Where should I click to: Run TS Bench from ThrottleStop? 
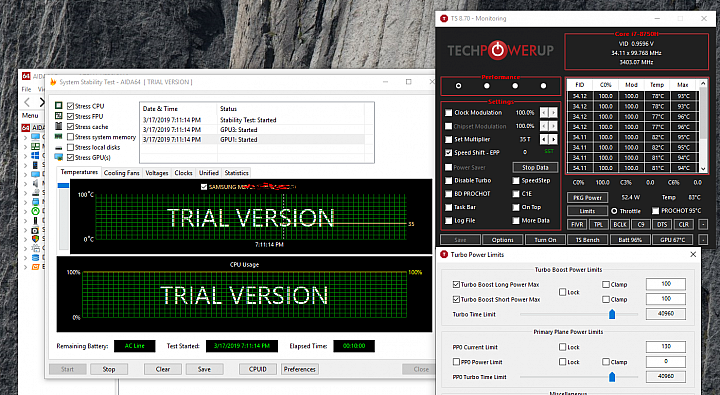point(587,240)
